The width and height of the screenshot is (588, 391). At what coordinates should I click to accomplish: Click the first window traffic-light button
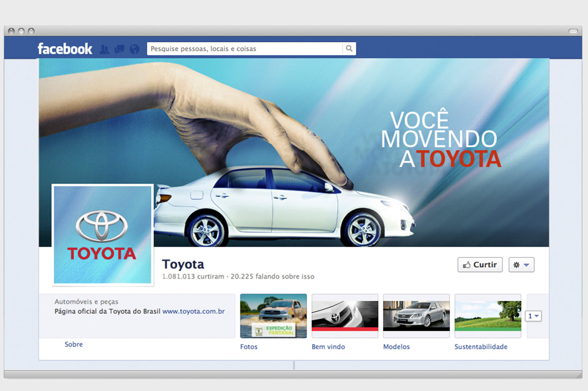coord(11,31)
